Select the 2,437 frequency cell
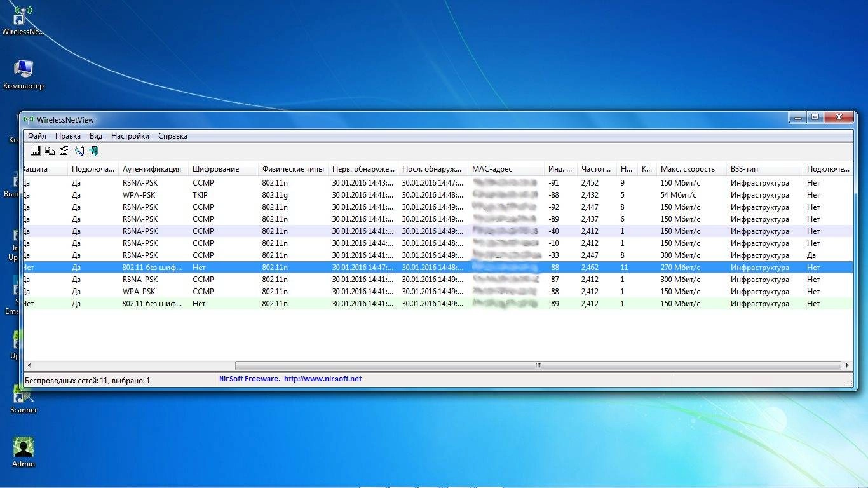The width and height of the screenshot is (868, 488). tap(590, 219)
